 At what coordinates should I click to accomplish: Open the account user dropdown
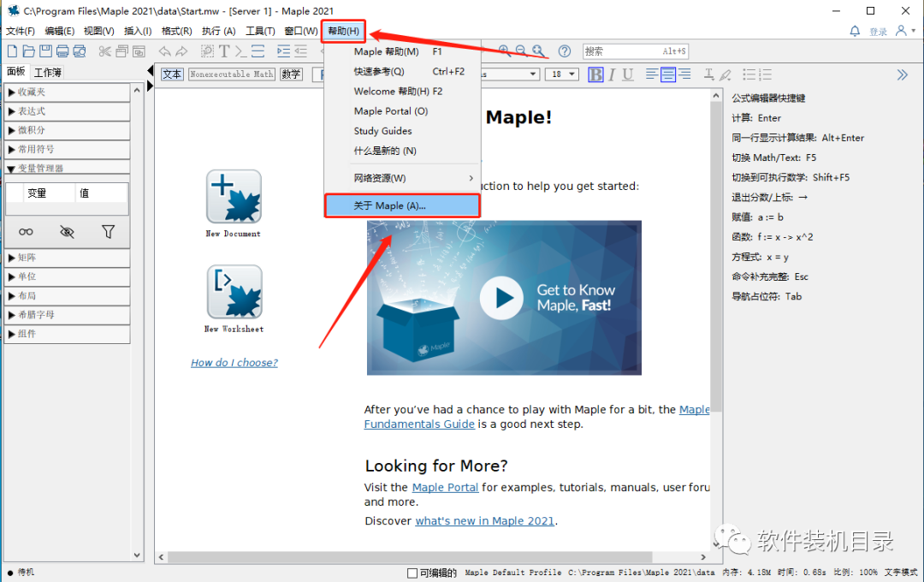(x=906, y=31)
